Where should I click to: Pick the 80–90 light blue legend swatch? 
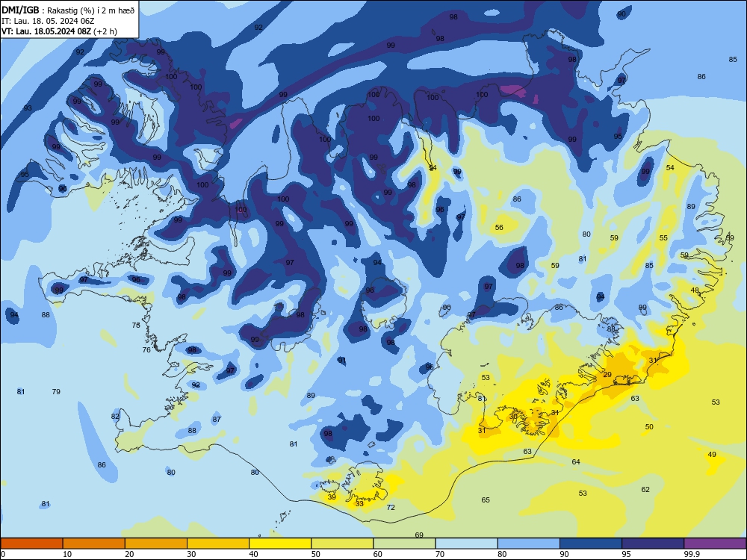(x=529, y=544)
